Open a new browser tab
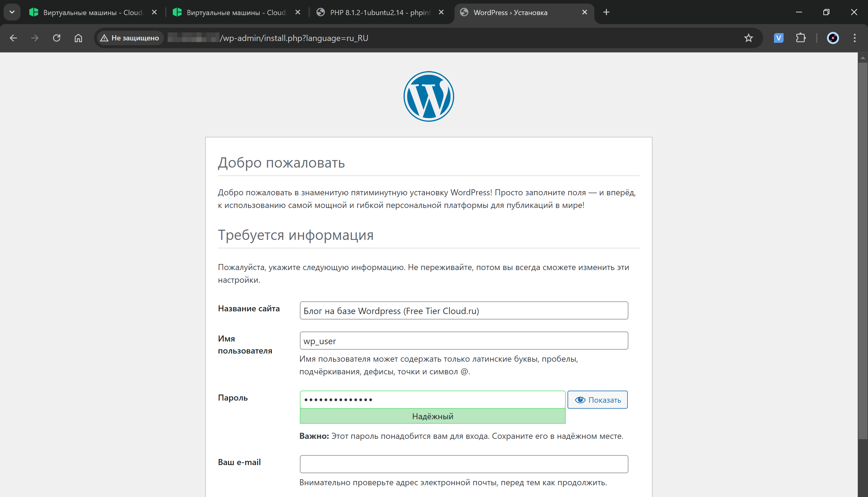868x497 pixels. (x=606, y=12)
